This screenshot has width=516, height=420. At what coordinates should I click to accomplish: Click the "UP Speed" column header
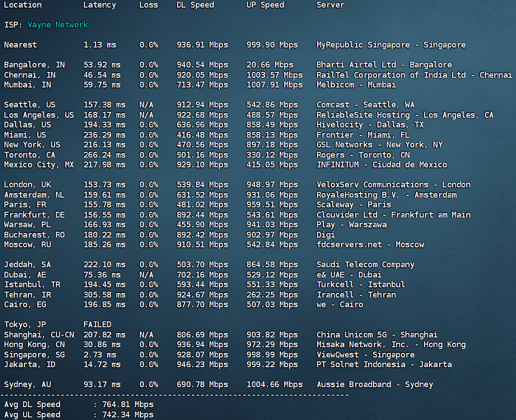(x=265, y=5)
